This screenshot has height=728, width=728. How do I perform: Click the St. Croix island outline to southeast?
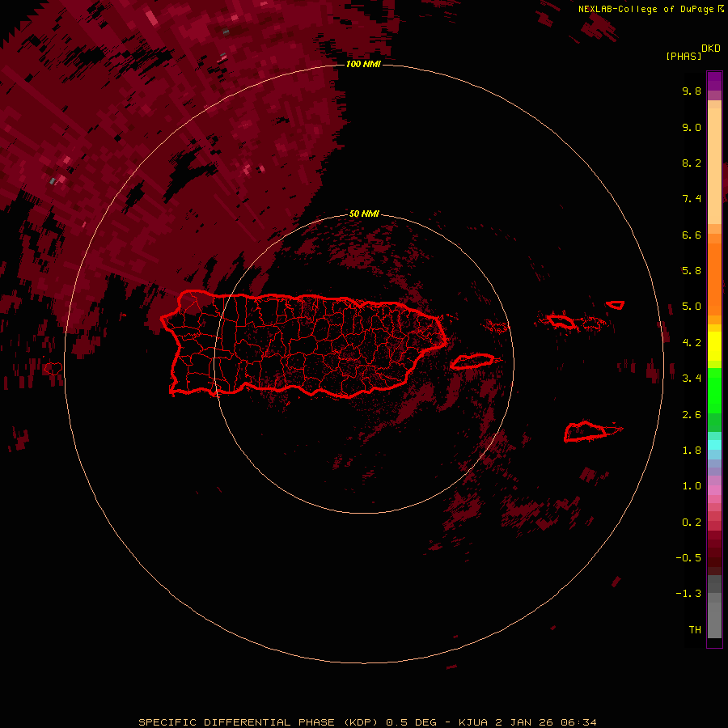pyautogui.click(x=593, y=431)
